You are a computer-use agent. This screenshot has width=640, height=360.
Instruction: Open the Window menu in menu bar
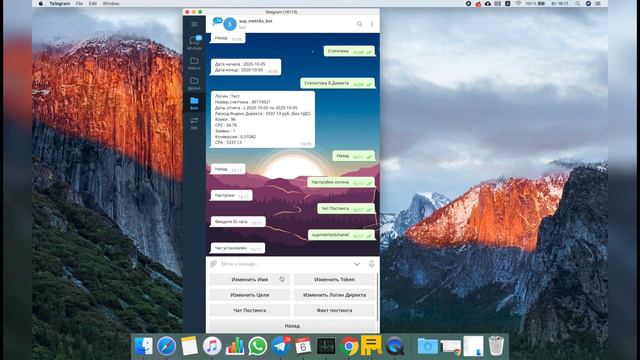pos(111,4)
